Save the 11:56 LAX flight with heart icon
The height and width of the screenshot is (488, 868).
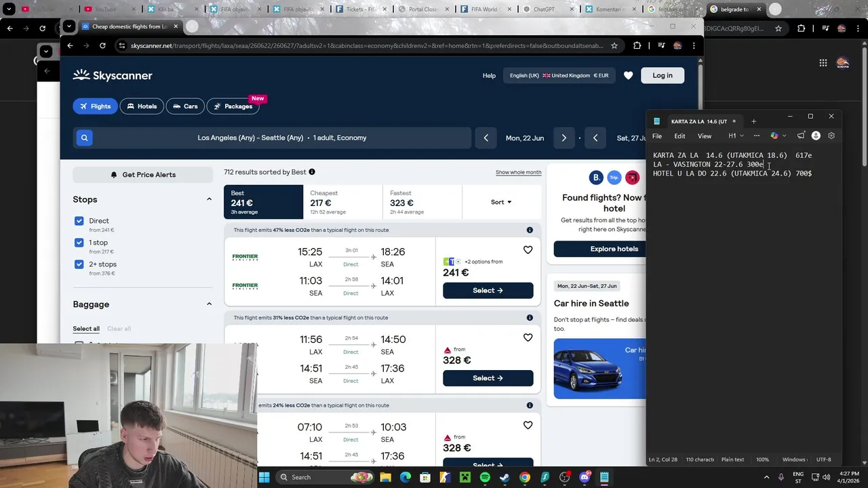[x=528, y=338]
